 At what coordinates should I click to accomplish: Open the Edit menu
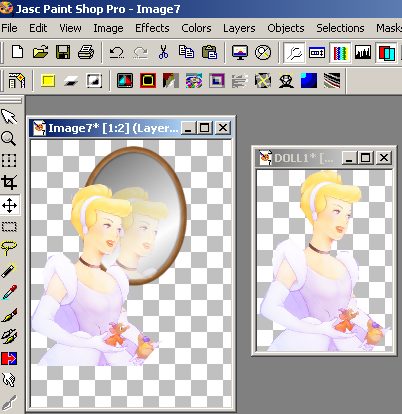(38, 28)
